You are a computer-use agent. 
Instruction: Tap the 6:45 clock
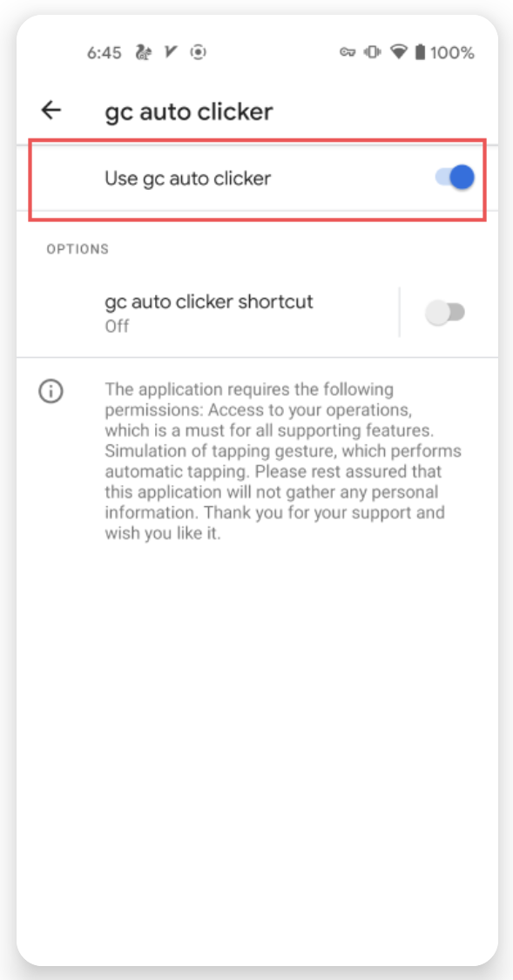tap(104, 53)
